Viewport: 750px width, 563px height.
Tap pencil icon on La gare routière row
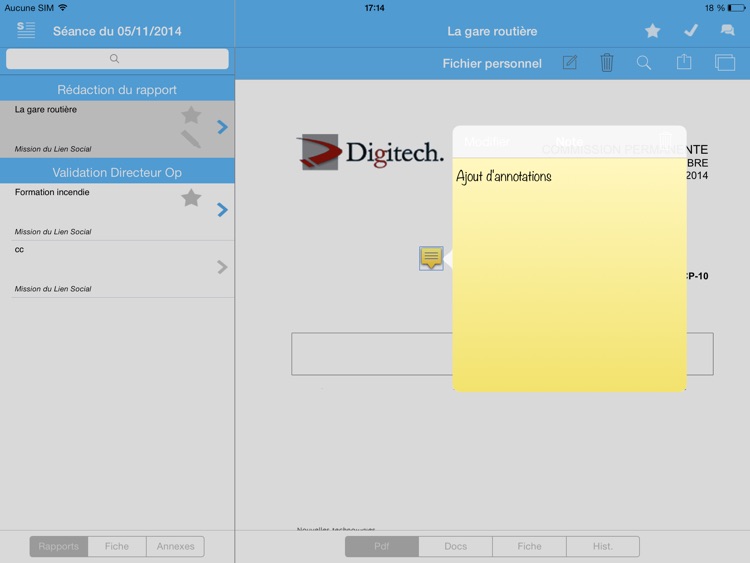191,139
